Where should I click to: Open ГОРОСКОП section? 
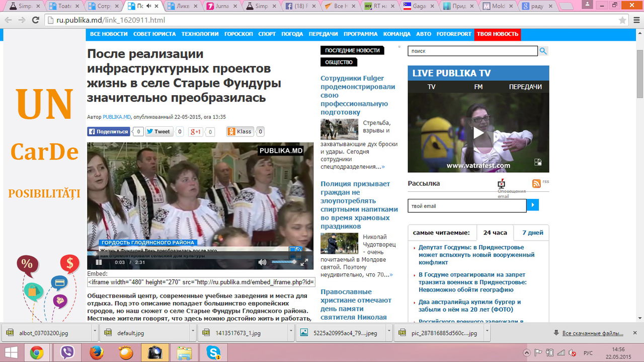238,34
